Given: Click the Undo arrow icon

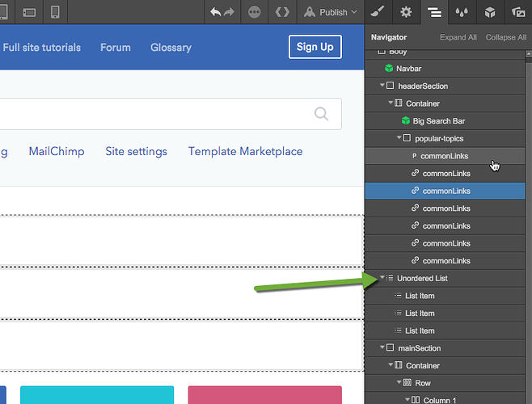Looking at the screenshot, I should [x=215, y=12].
